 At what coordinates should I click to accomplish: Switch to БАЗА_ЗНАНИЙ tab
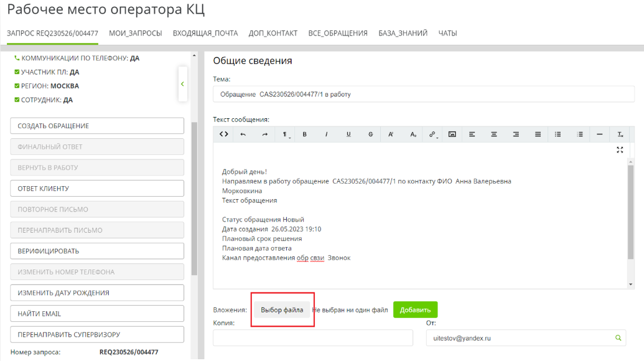pyautogui.click(x=403, y=33)
